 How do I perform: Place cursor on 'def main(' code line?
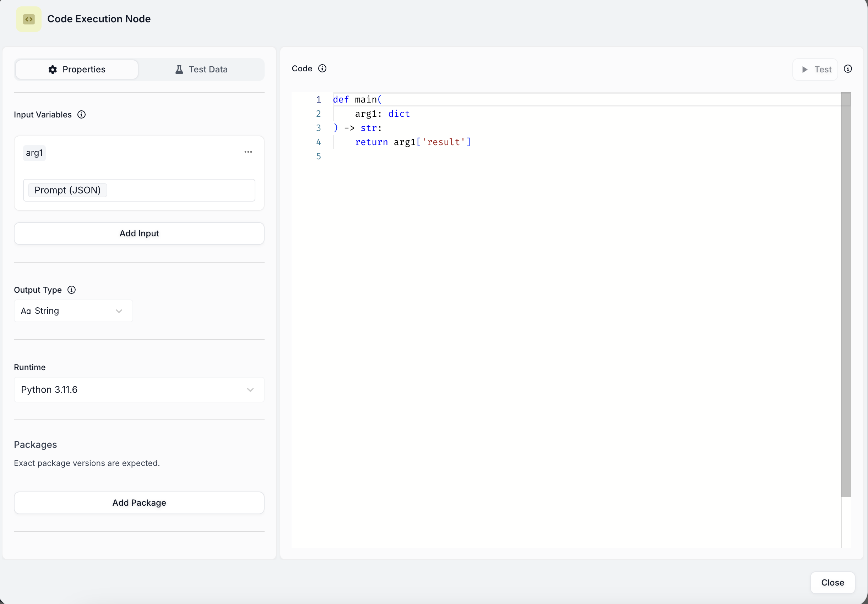coord(357,99)
